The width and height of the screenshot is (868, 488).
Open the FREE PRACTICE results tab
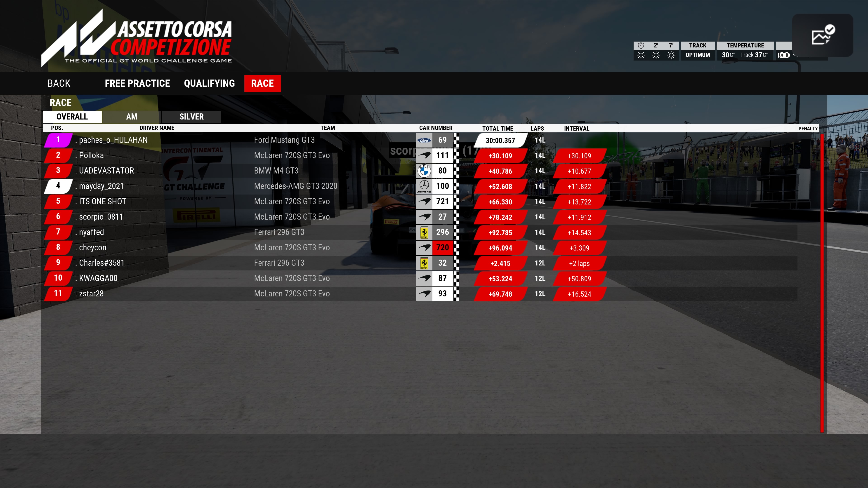[x=137, y=84]
